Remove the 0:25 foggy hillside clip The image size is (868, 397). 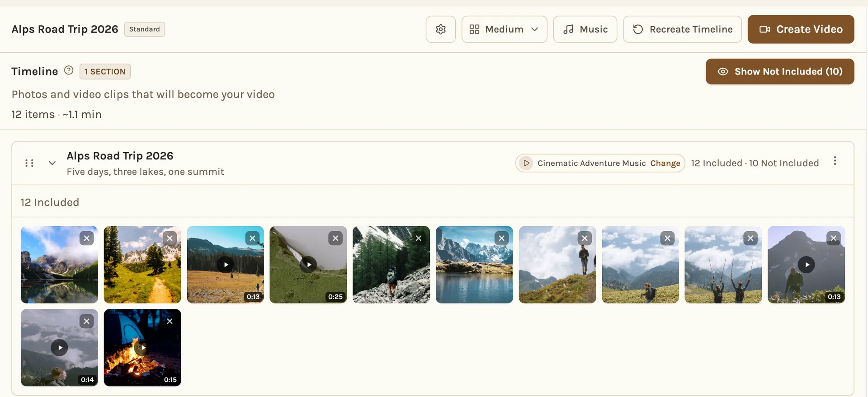335,238
